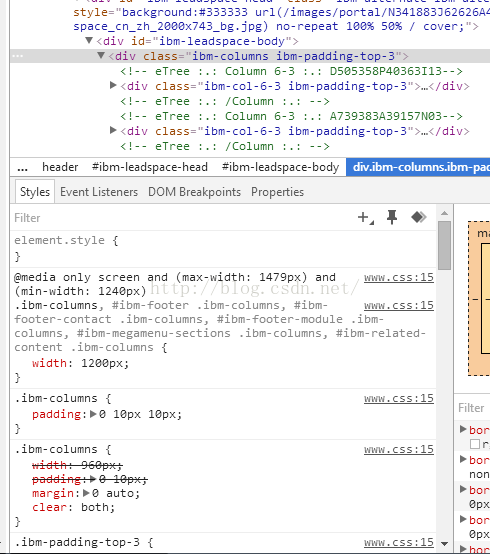Viewport: 490px width, 554px height.
Task: Toggle element state pin icon
Action: tap(392, 217)
